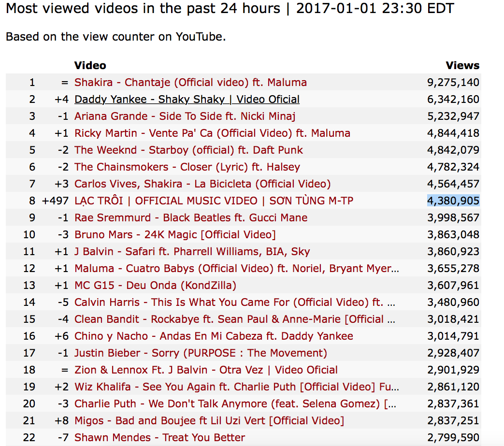Open MC G15 - Deu Onda link
Image resolution: width=504 pixels, height=446 pixels.
pos(155,286)
